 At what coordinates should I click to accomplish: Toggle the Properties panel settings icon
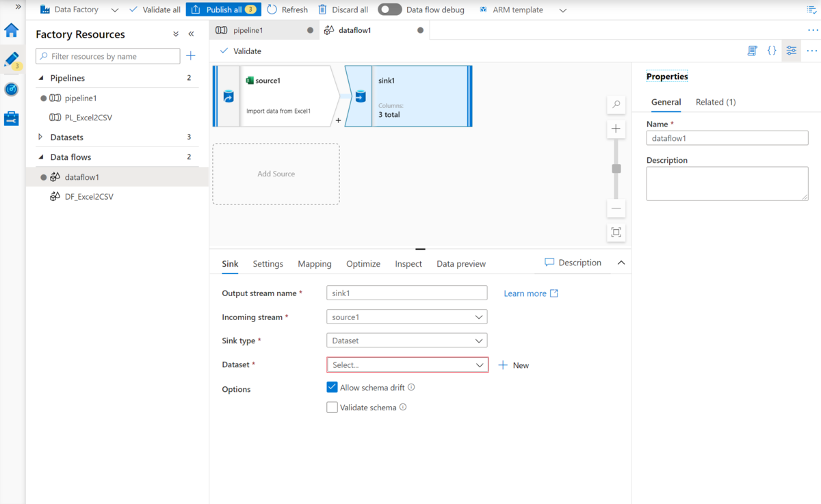click(x=792, y=51)
